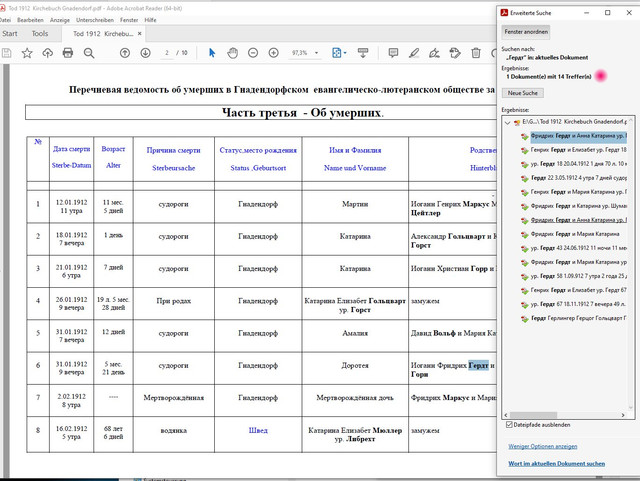Select the hand pan tool
Screen dimensions: 640x481
pyautogui.click(x=233, y=53)
